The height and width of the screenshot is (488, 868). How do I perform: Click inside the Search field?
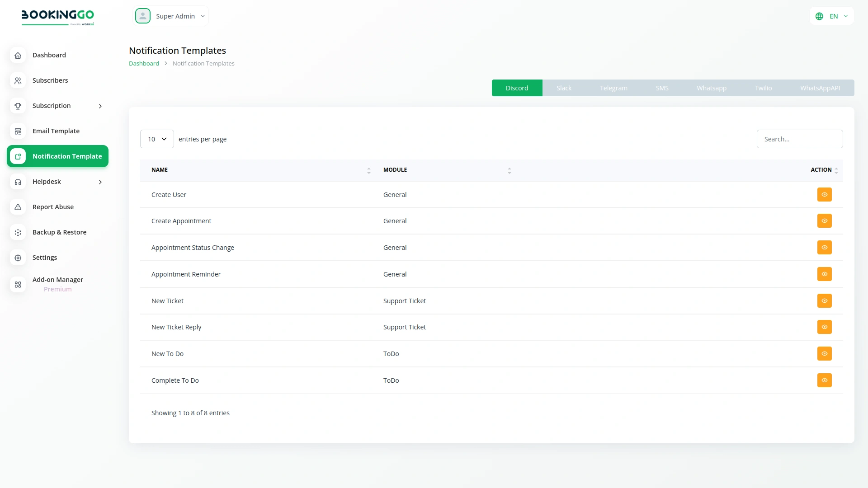pyautogui.click(x=800, y=139)
